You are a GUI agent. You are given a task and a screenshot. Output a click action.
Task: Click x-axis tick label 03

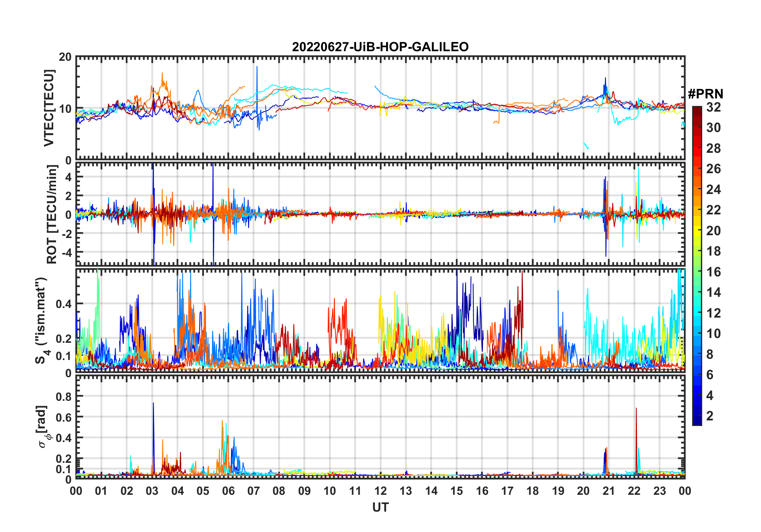click(x=152, y=491)
